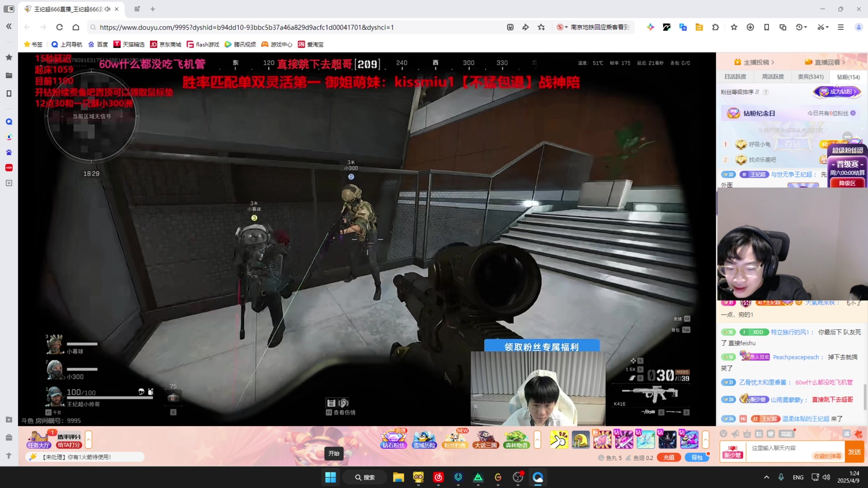Screen dimensions: 868x488
Task: Toggle the 梗 meme chat option
Action: coord(771,434)
